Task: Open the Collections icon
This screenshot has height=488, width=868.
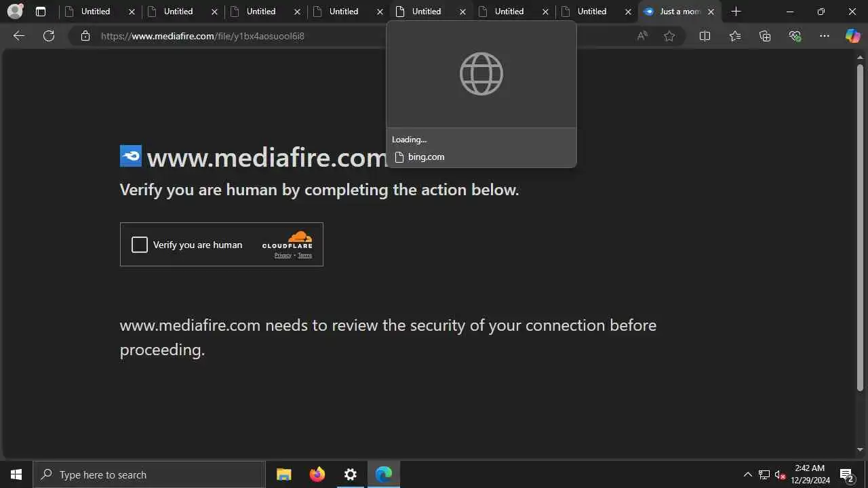Action: (765, 36)
